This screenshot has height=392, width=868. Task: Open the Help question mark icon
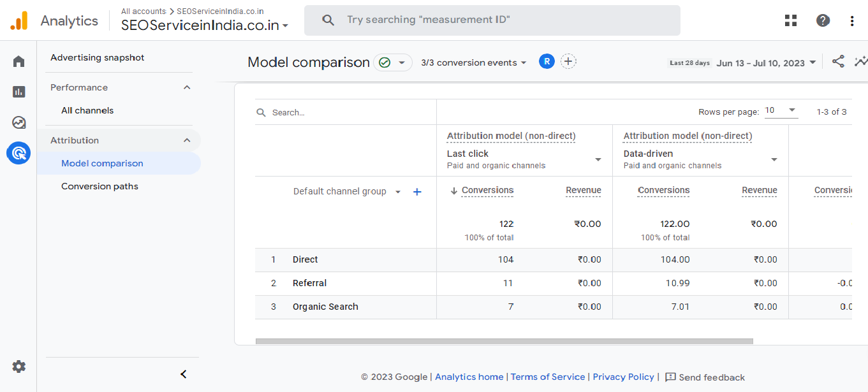pyautogui.click(x=823, y=20)
